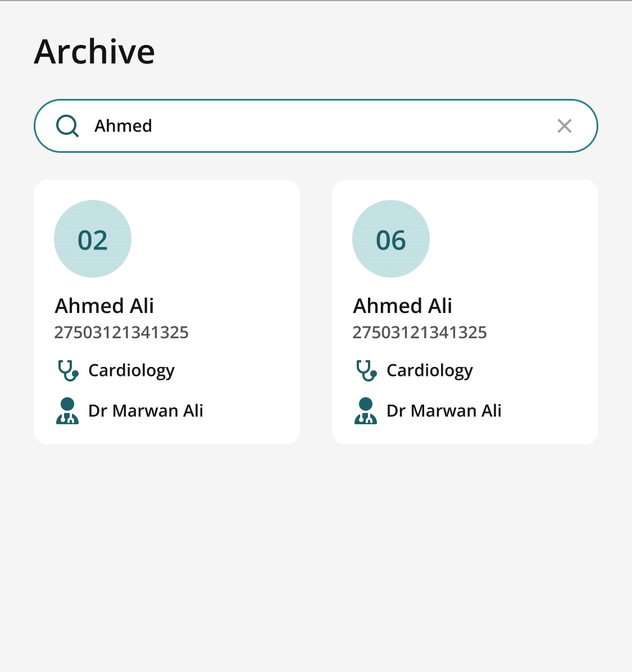Click the Cardiology label on card 06
632x672 pixels.
[x=429, y=370]
